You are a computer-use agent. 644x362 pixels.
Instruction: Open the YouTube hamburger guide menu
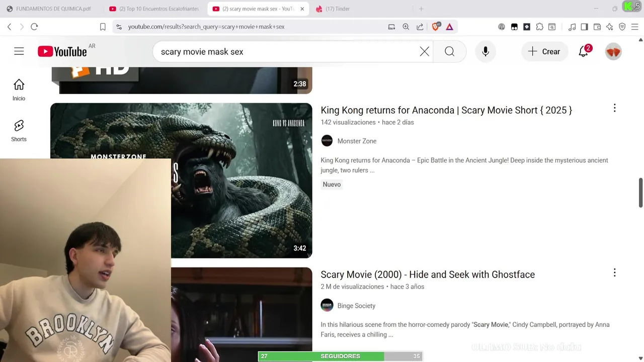pyautogui.click(x=19, y=51)
